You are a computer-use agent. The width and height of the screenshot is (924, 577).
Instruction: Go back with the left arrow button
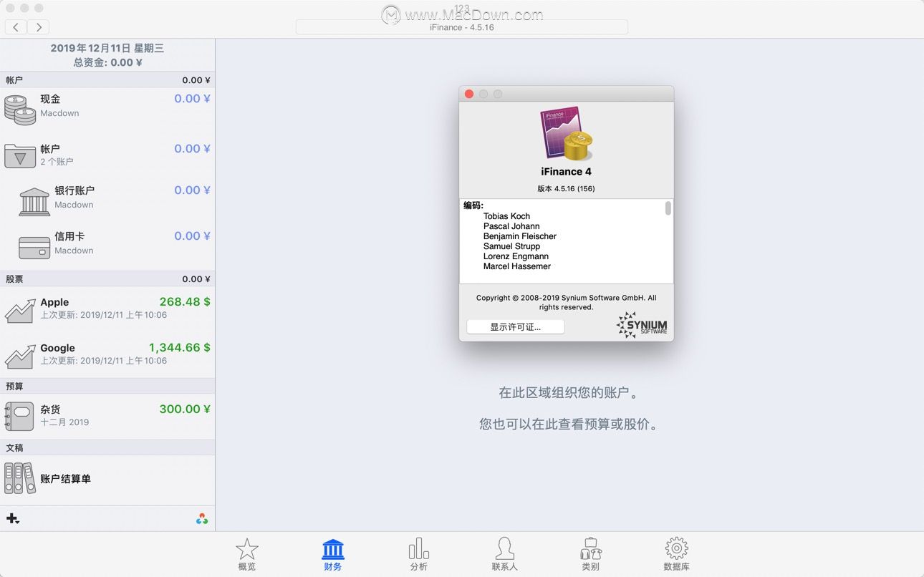pos(16,27)
